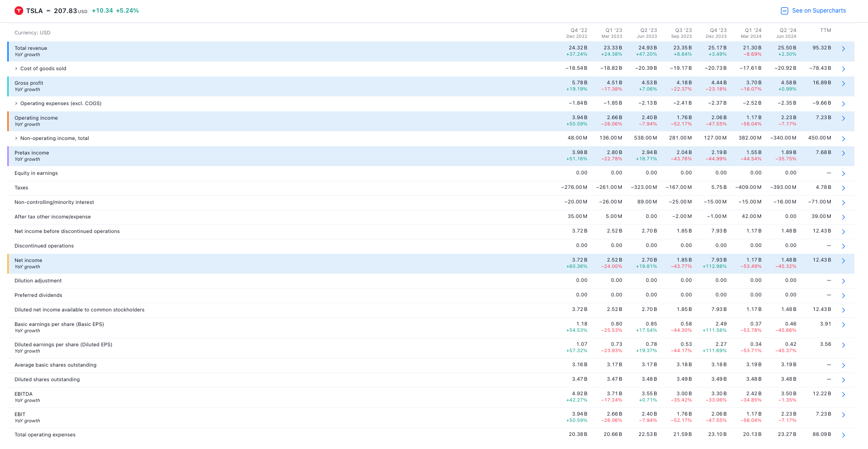
Task: Click the arrow icon on Total operating expenses row
Action: pos(843,435)
